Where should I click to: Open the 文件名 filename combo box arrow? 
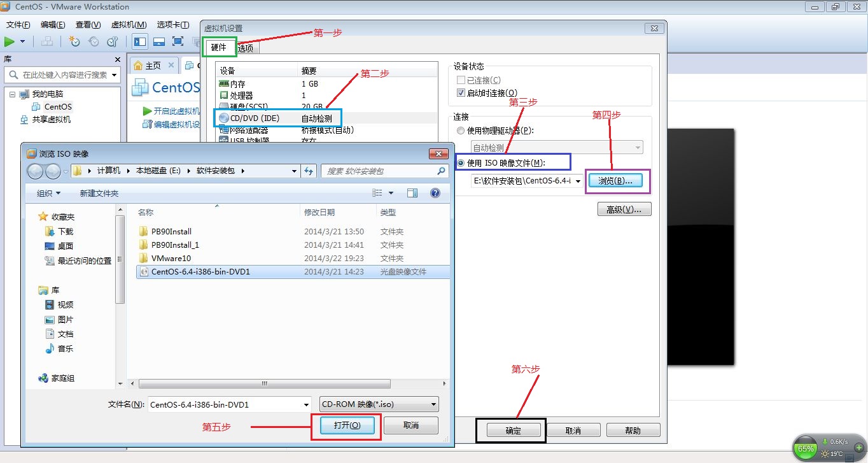[x=307, y=404]
